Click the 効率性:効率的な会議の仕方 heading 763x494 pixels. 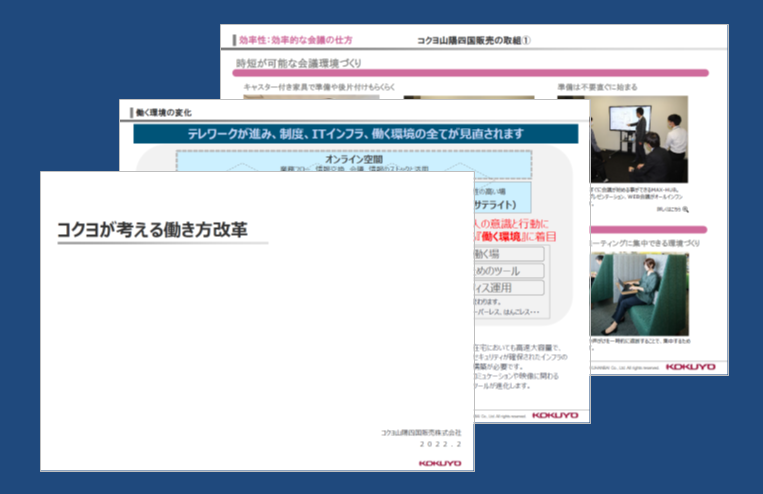[295, 40]
